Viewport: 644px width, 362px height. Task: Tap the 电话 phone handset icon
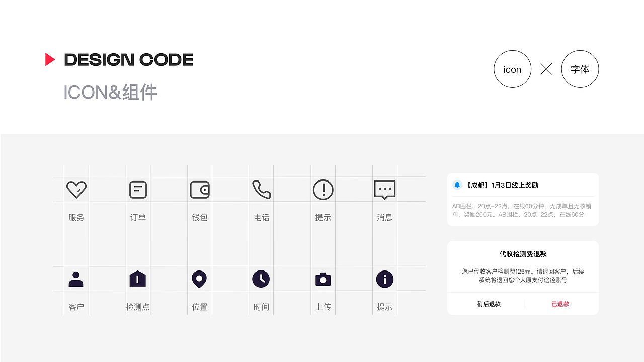262,190
